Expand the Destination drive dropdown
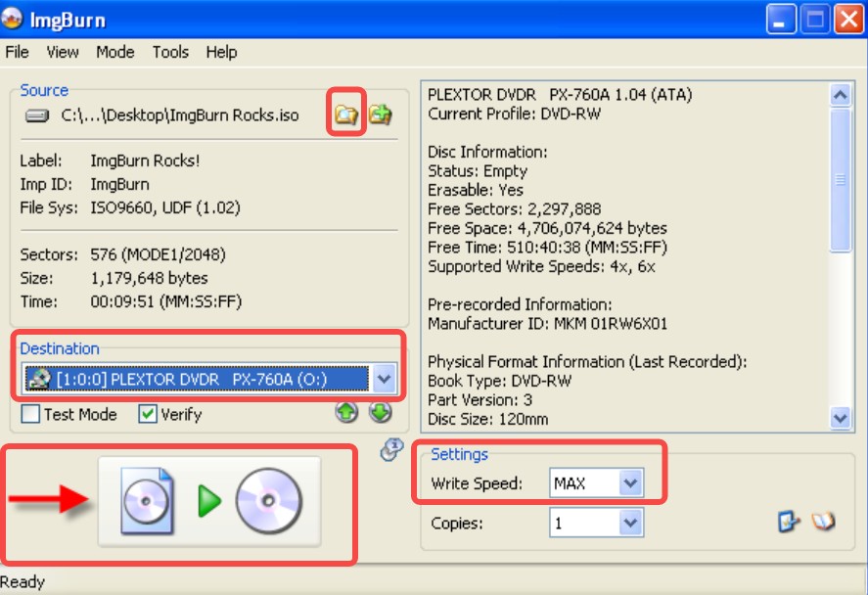This screenshot has height=595, width=868. pos(384,379)
